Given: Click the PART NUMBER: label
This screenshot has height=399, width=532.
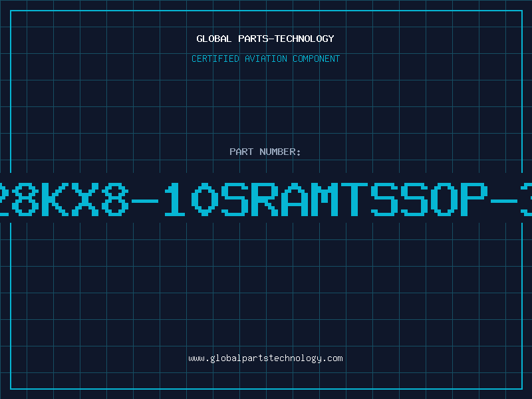Looking at the screenshot, I should (x=265, y=152).
